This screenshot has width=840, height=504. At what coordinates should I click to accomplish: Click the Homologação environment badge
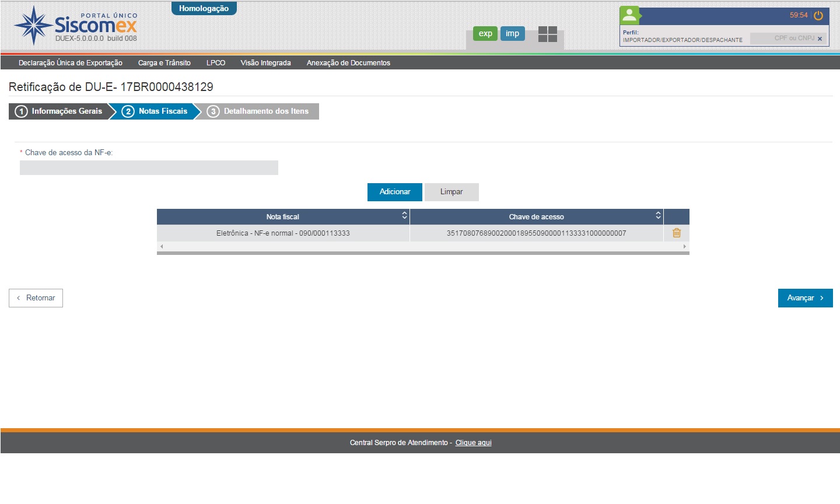pos(204,9)
